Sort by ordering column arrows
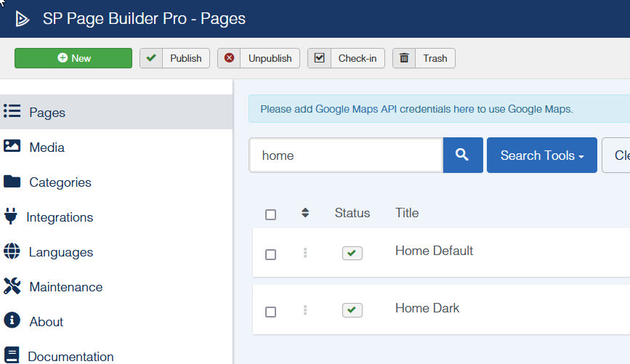 [305, 213]
